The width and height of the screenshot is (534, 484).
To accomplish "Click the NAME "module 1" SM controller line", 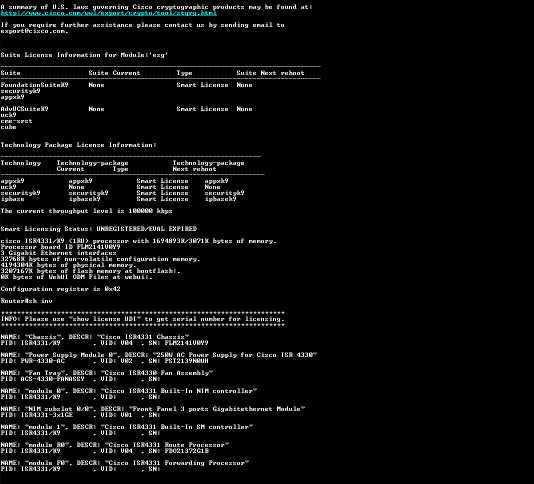I will (127, 427).
